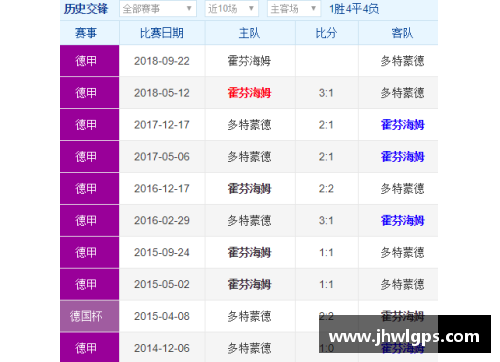
Task: Click home team 多特蒙德 on 2016-02-29
Action: pyautogui.click(x=249, y=220)
